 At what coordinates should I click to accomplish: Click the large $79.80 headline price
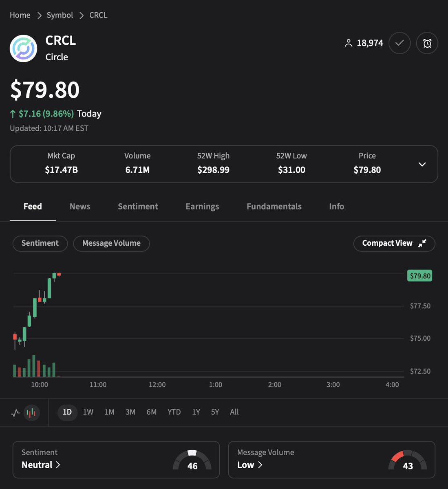click(x=45, y=90)
